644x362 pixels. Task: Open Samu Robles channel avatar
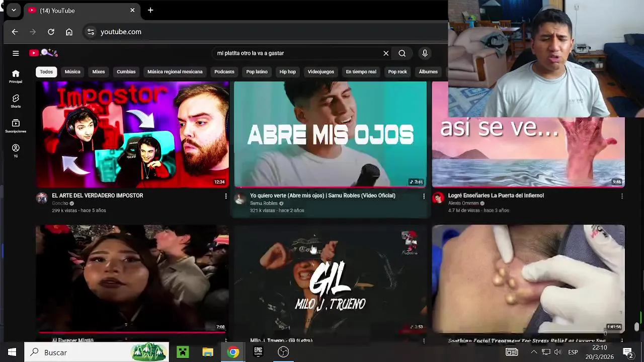pos(240,198)
